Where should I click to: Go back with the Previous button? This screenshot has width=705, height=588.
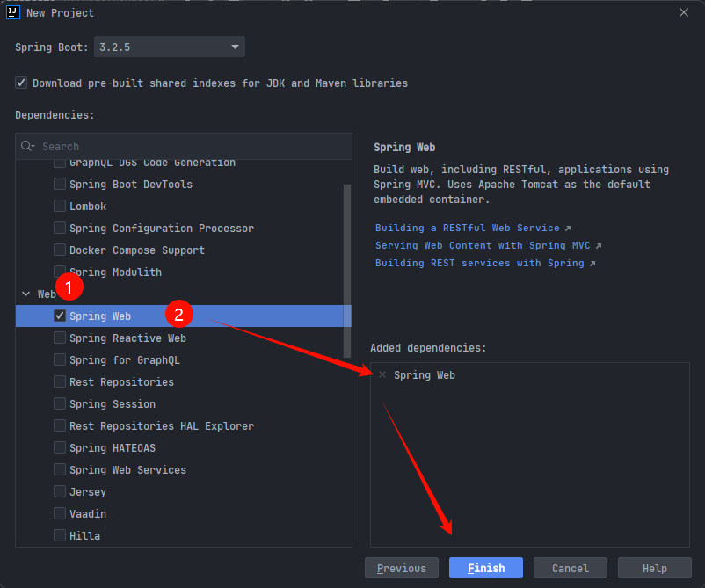click(402, 568)
